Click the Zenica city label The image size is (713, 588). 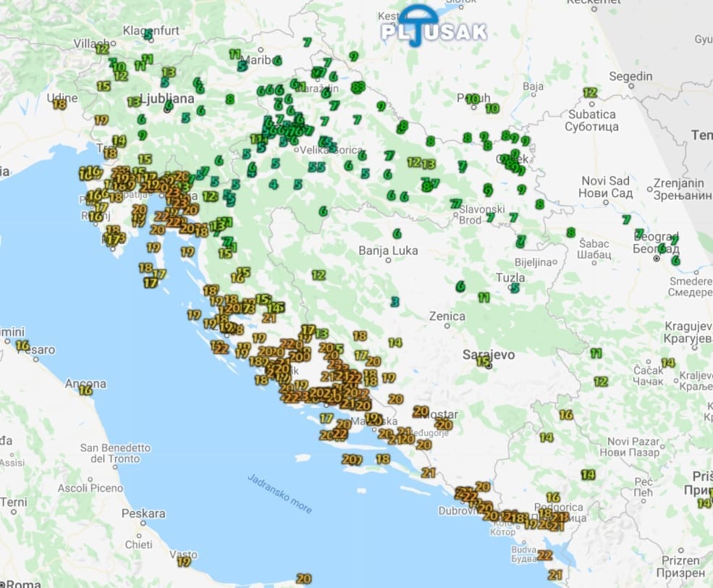click(x=447, y=316)
